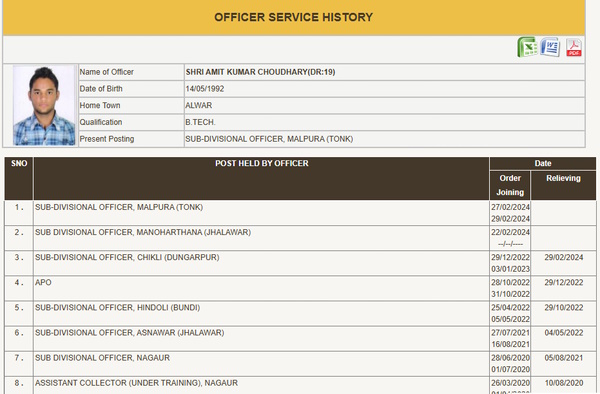The width and height of the screenshot is (600, 394).
Task: Select row 6 post Asnawar (Jhalawar)
Action: pyautogui.click(x=130, y=333)
